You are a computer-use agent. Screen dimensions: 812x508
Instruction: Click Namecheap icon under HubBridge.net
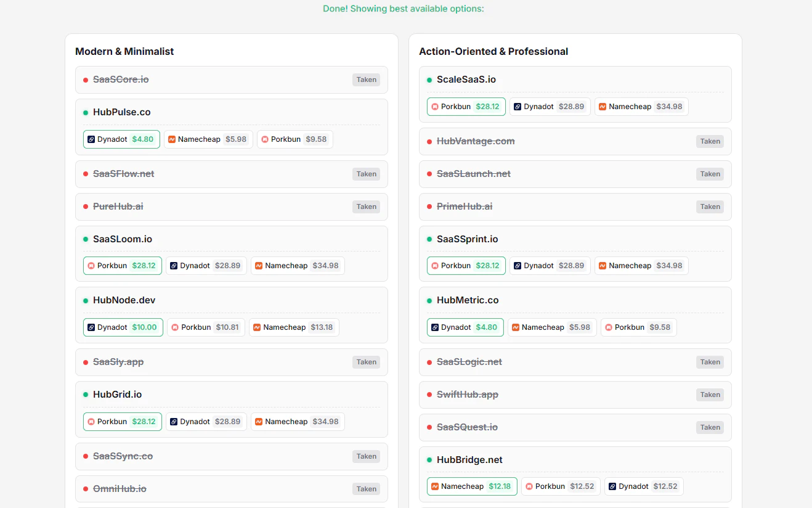click(435, 486)
